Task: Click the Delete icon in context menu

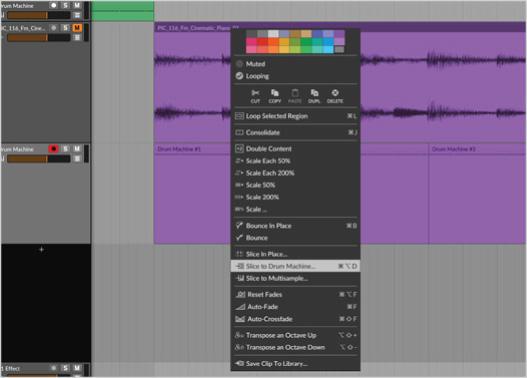Action: [335, 96]
